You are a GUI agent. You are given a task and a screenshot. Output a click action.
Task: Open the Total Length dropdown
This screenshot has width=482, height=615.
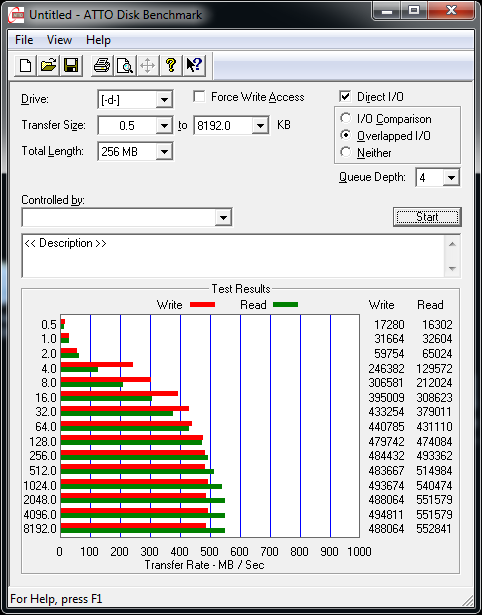point(164,151)
